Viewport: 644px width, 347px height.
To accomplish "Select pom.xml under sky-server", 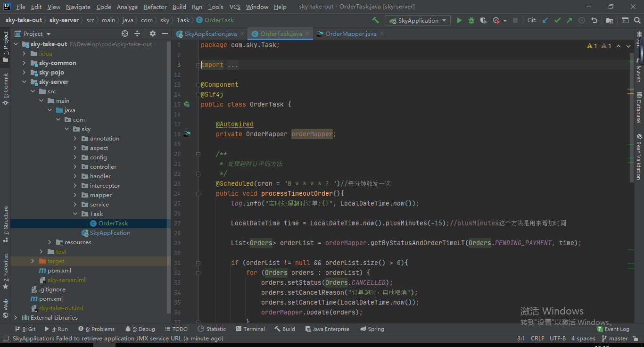I will pos(59,271).
